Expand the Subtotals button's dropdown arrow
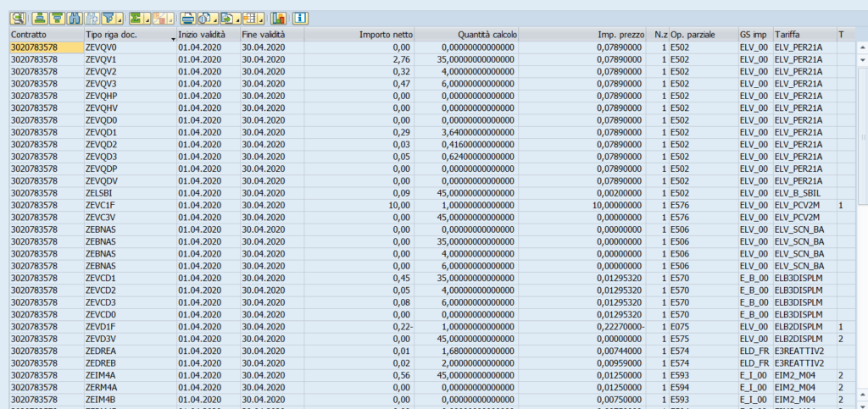This screenshot has height=409, width=868. tap(170, 19)
